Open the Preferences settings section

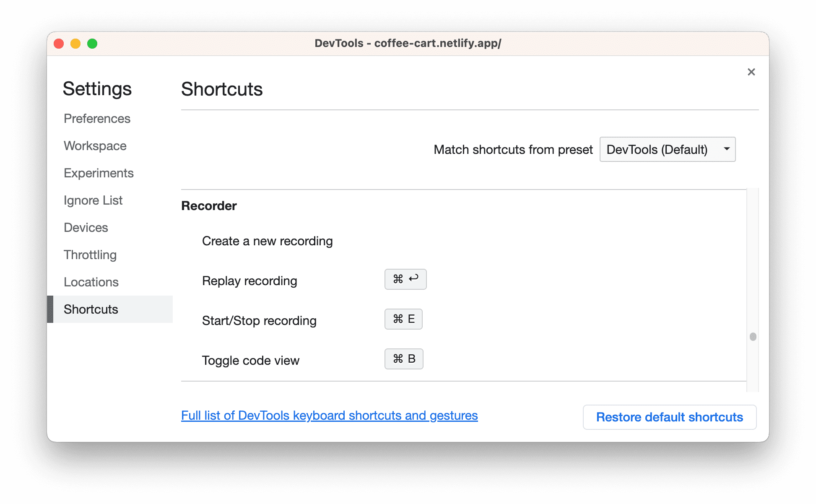(96, 118)
